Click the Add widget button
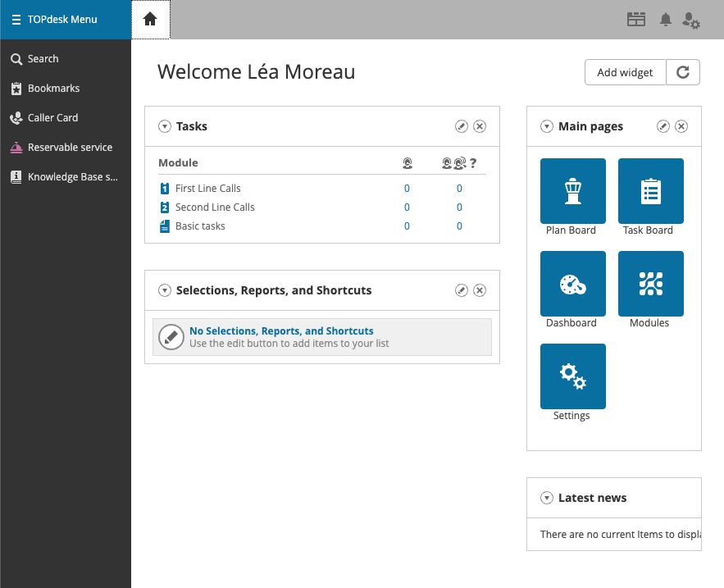This screenshot has height=588, width=724. pos(625,72)
